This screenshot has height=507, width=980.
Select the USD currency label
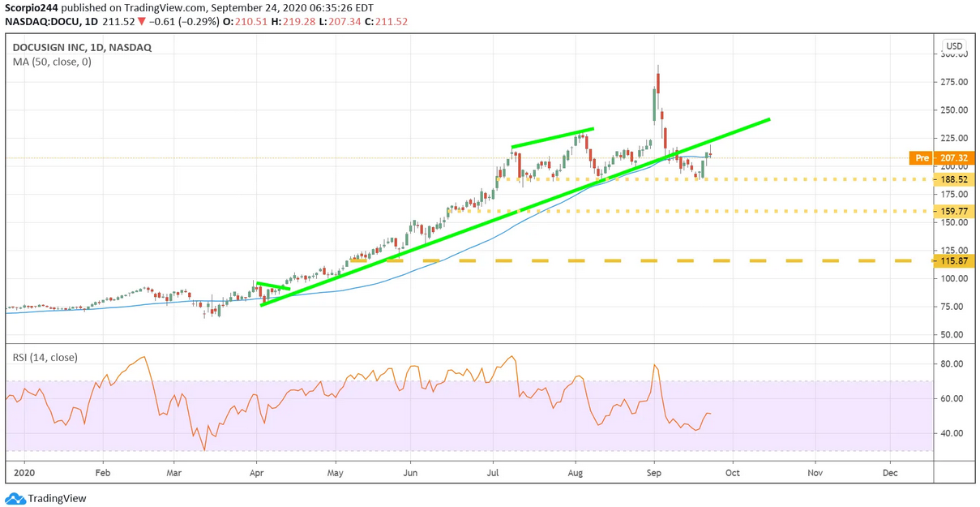(x=954, y=46)
